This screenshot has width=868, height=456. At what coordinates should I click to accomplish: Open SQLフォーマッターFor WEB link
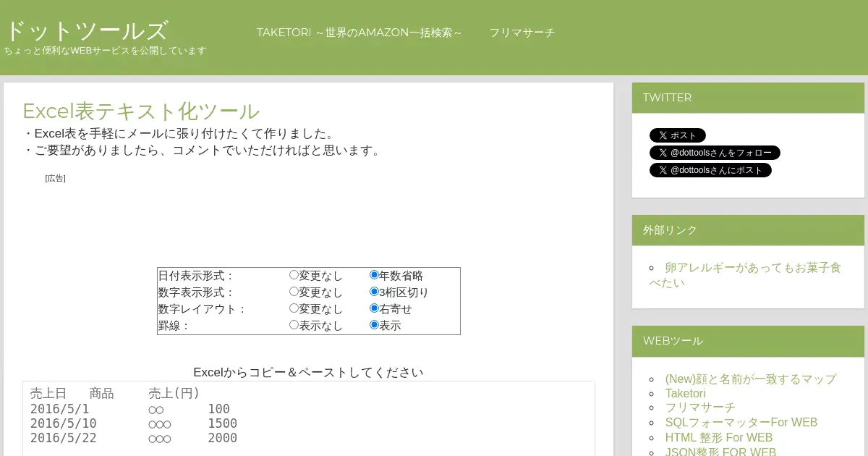tap(741, 422)
